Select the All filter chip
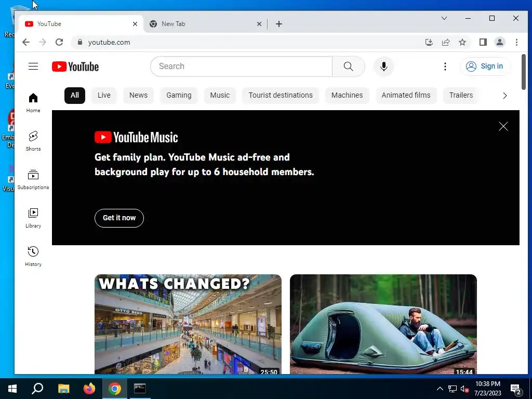 pos(75,96)
